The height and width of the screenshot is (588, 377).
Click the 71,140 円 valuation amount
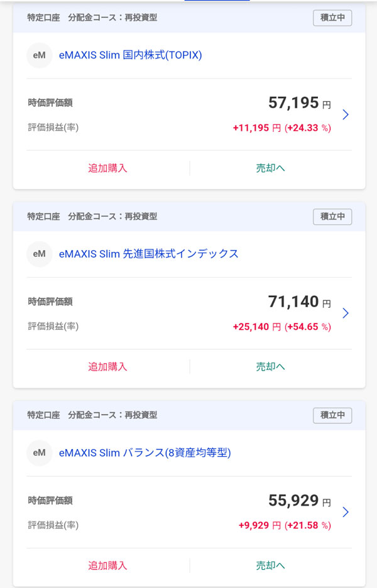pyautogui.click(x=299, y=302)
